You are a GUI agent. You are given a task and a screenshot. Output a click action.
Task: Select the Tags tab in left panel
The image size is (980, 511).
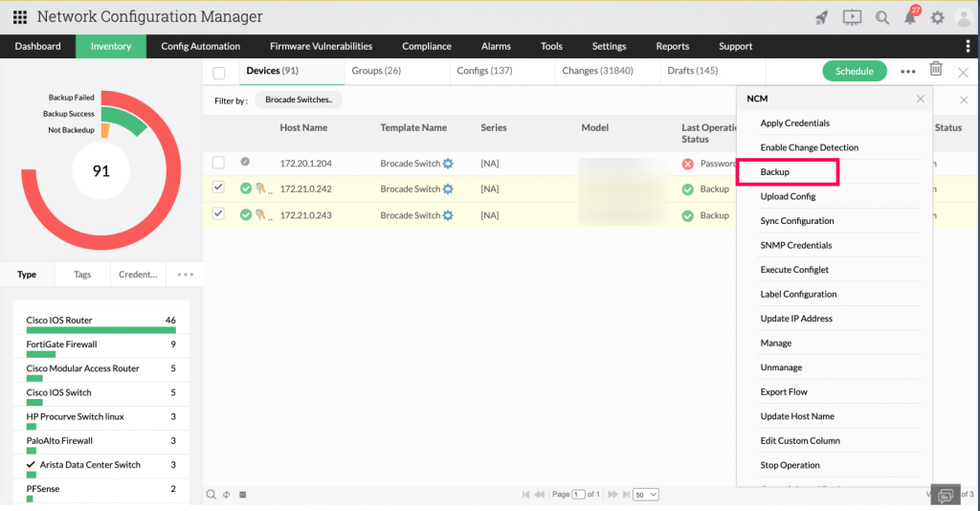(82, 275)
